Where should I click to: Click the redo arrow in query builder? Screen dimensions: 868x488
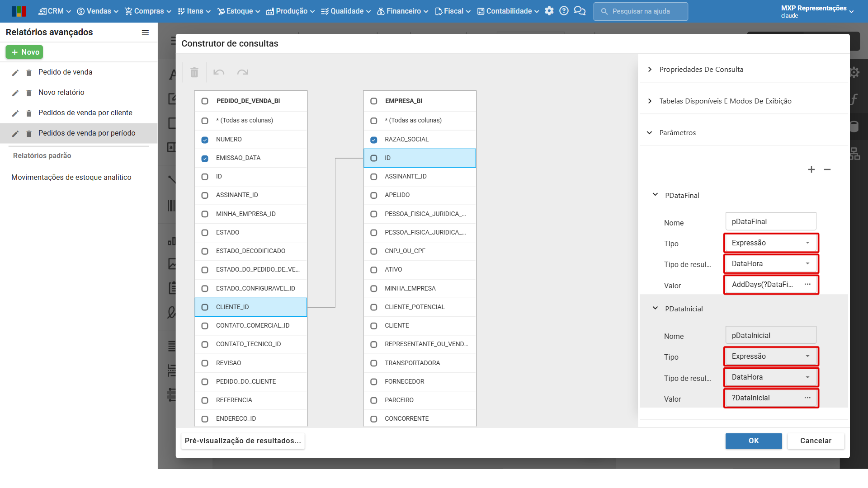click(x=243, y=72)
